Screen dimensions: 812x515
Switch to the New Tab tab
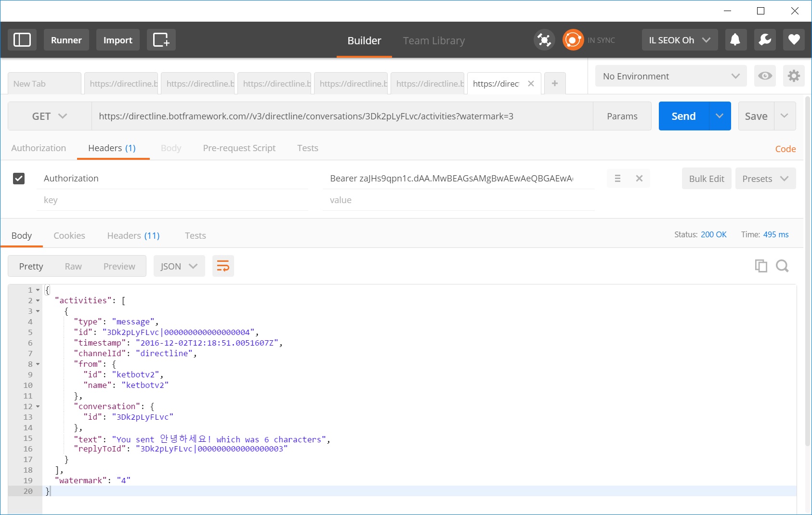tap(44, 84)
